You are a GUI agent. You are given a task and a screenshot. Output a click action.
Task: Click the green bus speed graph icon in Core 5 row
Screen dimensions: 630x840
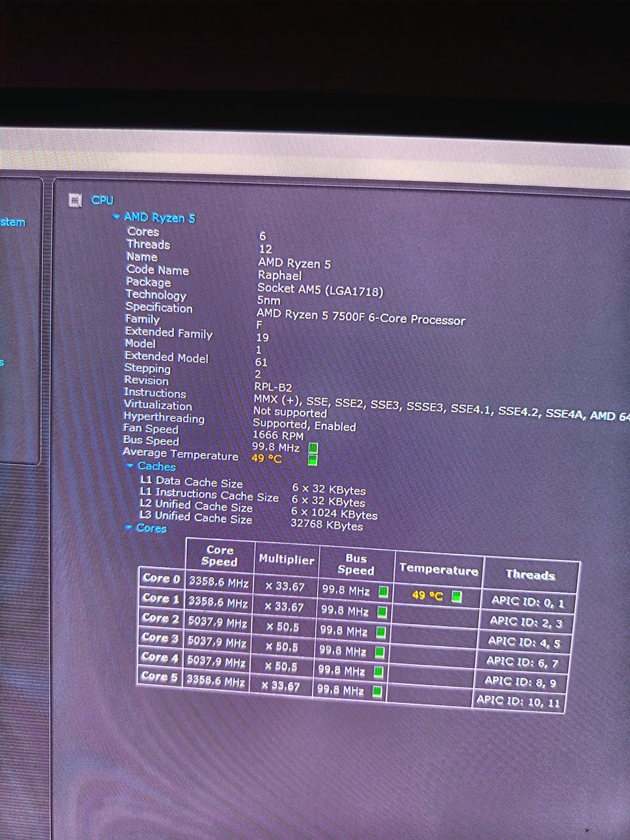(x=377, y=691)
